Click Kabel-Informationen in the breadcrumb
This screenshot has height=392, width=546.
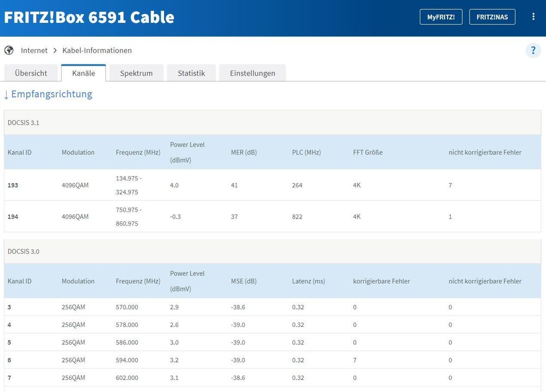point(97,50)
